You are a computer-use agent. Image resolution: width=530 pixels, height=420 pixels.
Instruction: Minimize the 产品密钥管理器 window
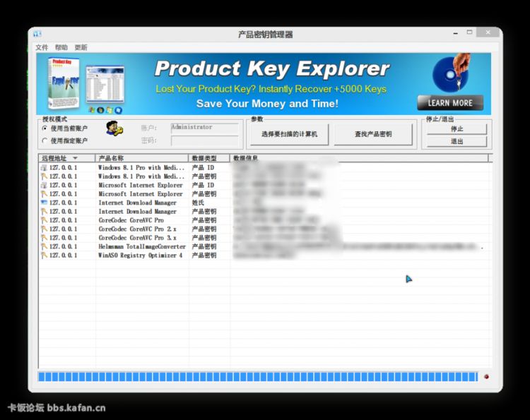(x=455, y=33)
